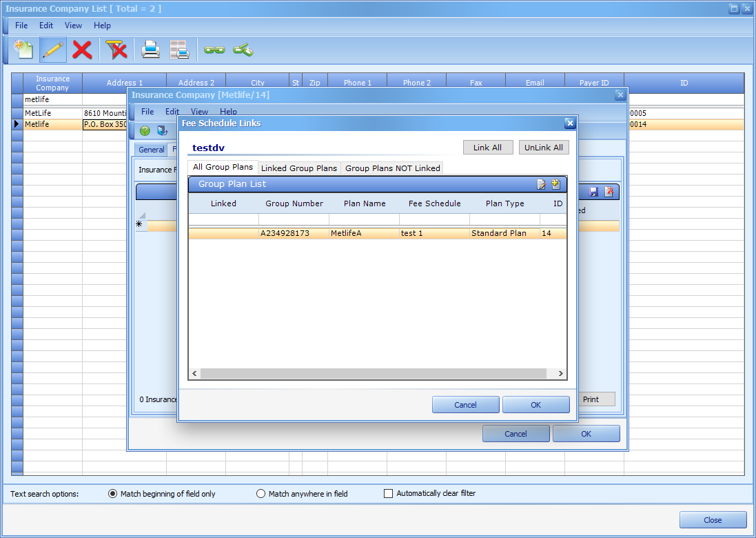Click Linked cell of the A234928173 row
Viewport: 756px width, 538px height.
[x=224, y=233]
